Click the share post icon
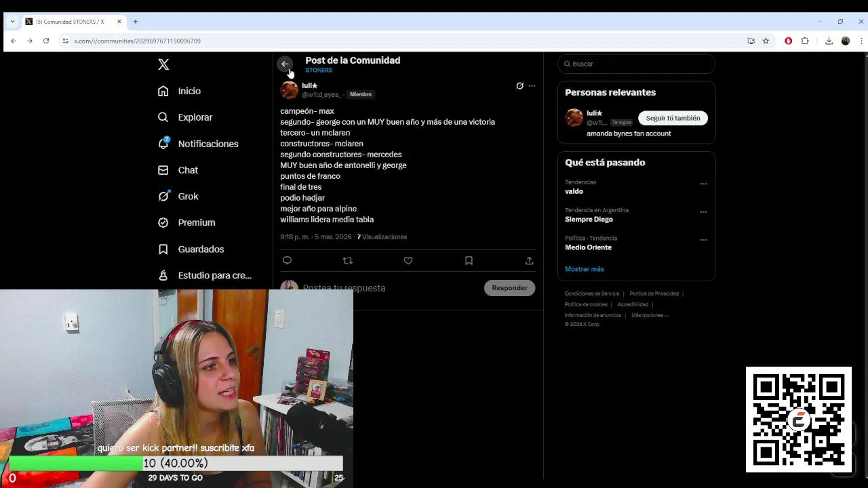 pos(529,261)
